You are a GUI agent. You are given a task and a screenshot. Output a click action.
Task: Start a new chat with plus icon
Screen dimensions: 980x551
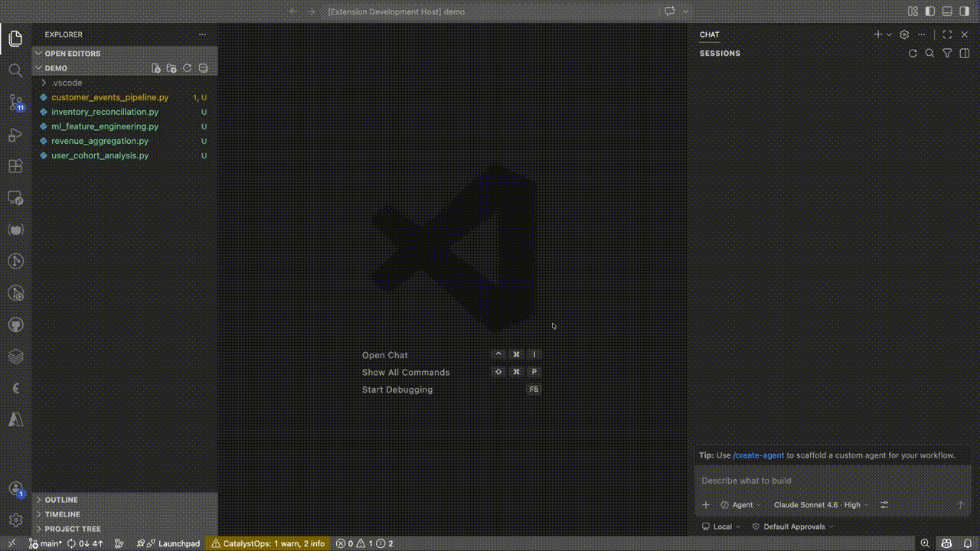tap(878, 34)
